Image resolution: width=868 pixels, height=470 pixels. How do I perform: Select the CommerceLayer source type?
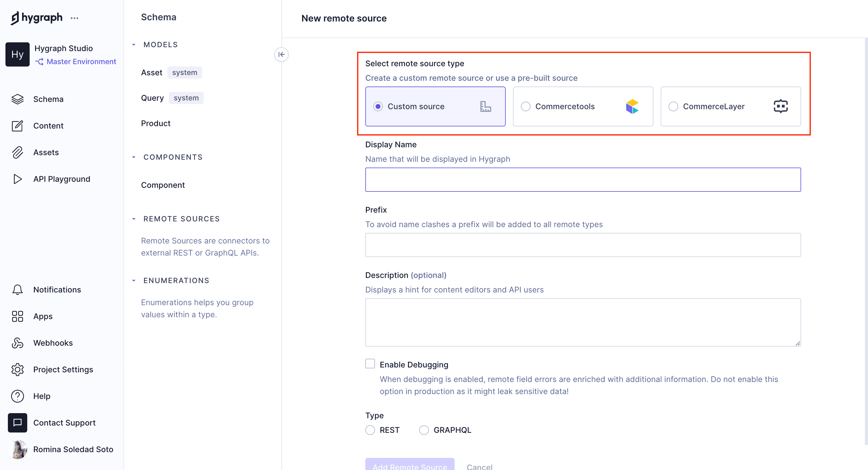point(673,106)
